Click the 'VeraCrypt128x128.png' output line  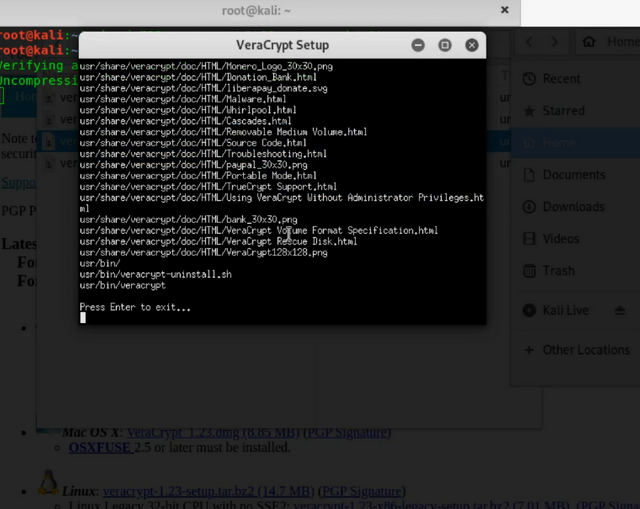[x=203, y=253]
